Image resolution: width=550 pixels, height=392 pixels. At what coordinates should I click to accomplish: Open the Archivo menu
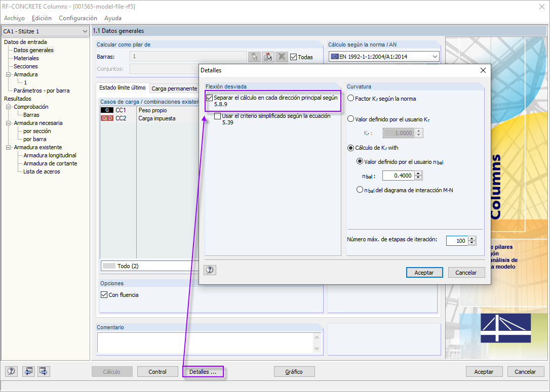14,18
